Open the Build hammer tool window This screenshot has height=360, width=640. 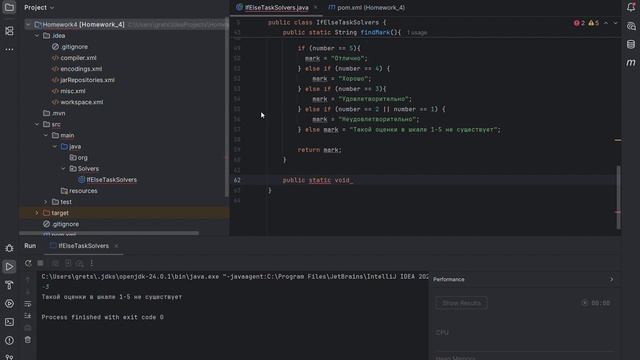(9, 285)
